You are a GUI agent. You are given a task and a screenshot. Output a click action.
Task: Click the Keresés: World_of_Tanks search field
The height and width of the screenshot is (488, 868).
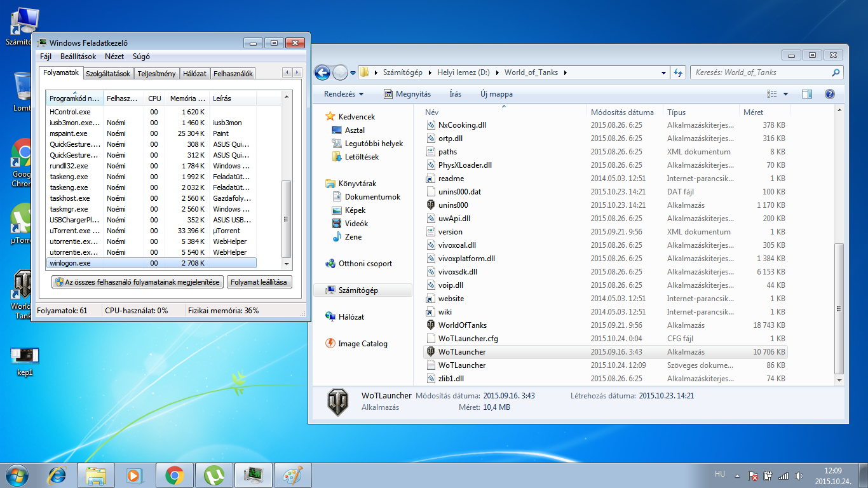[766, 72]
